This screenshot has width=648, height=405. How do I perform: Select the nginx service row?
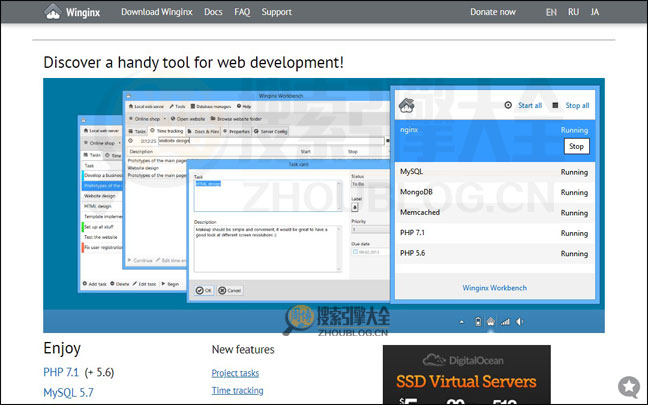click(495, 141)
